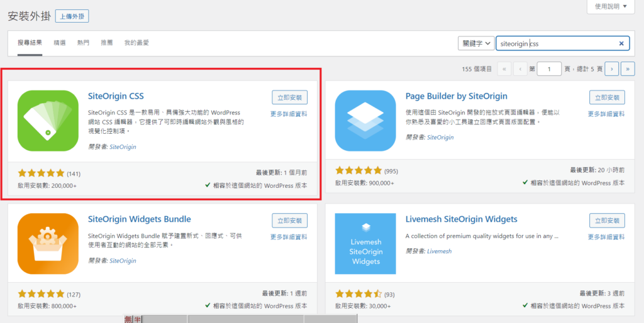
Task: Open the 我的最愛 tab
Action: point(136,43)
